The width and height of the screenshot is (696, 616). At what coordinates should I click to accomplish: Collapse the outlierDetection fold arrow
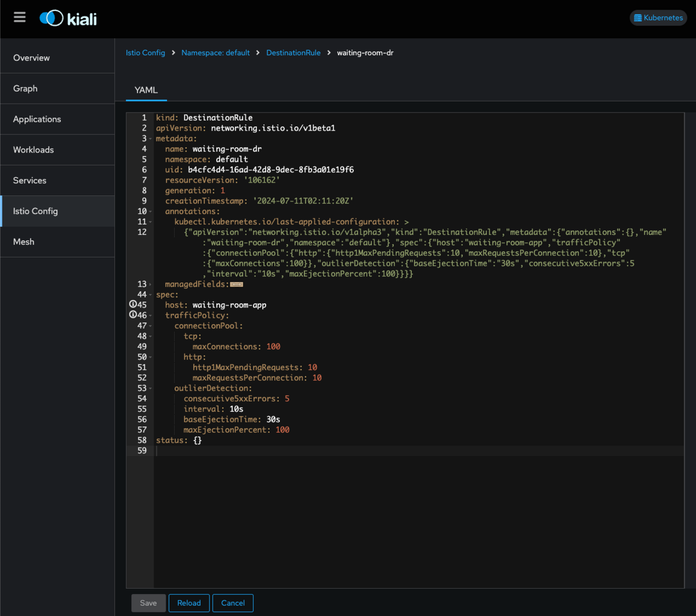151,388
